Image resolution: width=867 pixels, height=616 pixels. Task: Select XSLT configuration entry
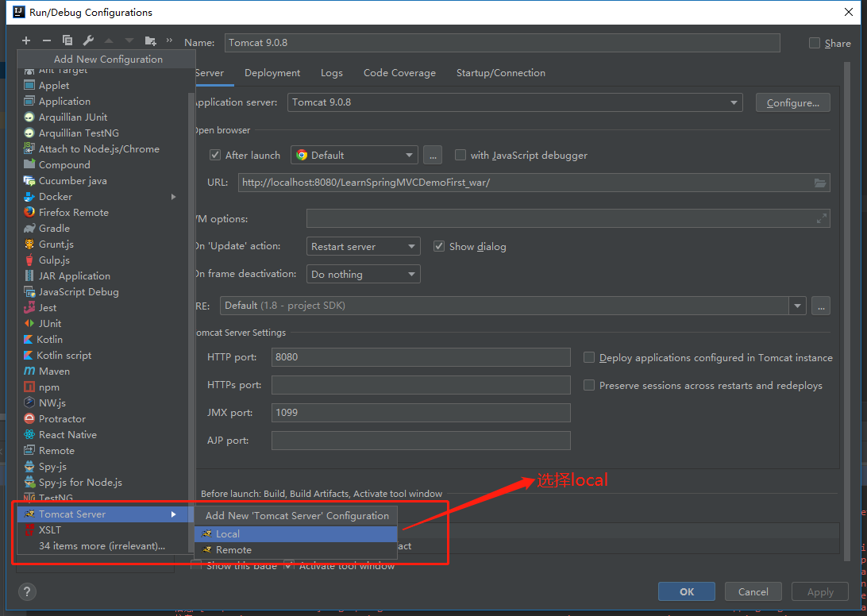point(103,530)
